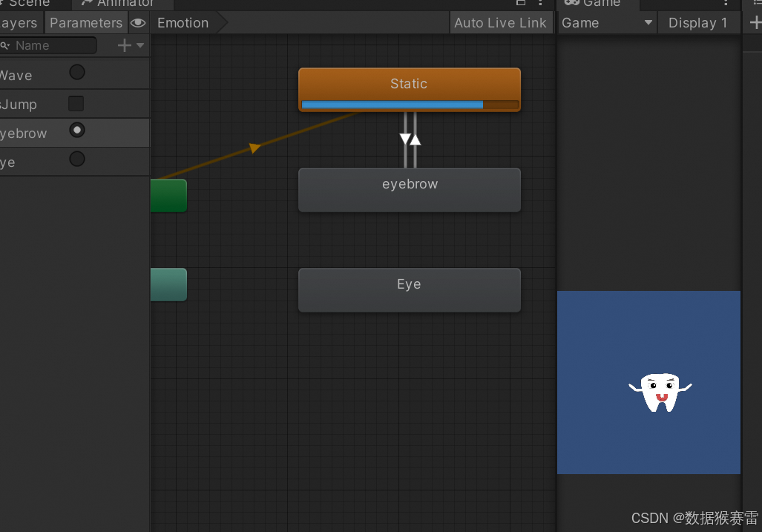
Task: Click the search magnifier icon in Name field
Action: pos(7,45)
